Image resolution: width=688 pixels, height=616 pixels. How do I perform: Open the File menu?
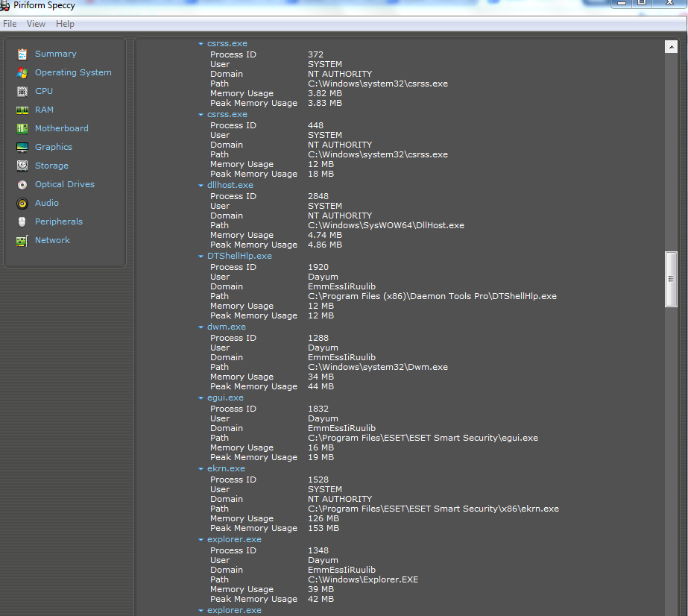(10, 24)
